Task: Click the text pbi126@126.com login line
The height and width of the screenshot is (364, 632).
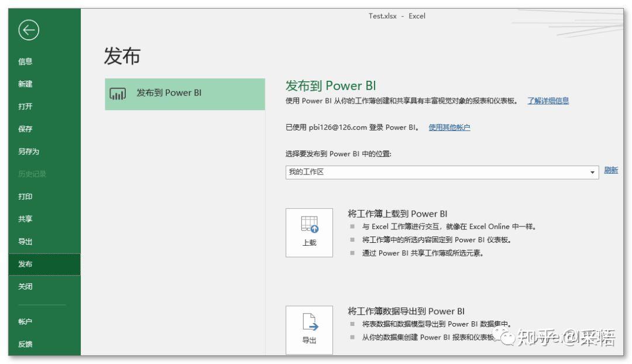Action: (353, 128)
